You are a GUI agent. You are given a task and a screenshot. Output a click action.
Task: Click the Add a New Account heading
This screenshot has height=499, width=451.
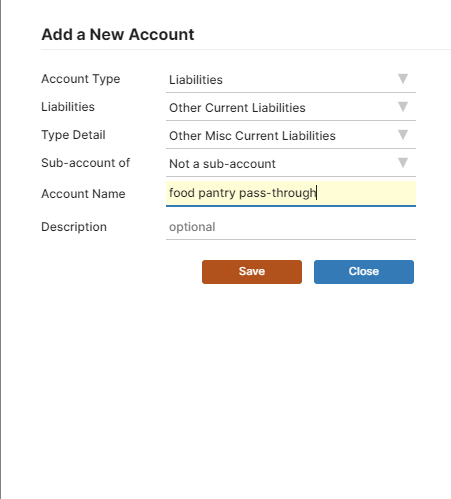[118, 34]
